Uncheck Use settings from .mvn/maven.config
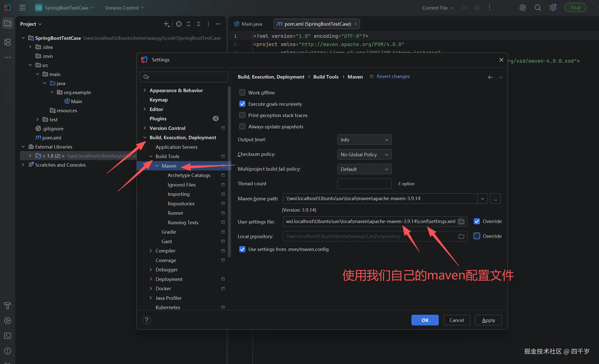This screenshot has width=599, height=364. pos(242,249)
